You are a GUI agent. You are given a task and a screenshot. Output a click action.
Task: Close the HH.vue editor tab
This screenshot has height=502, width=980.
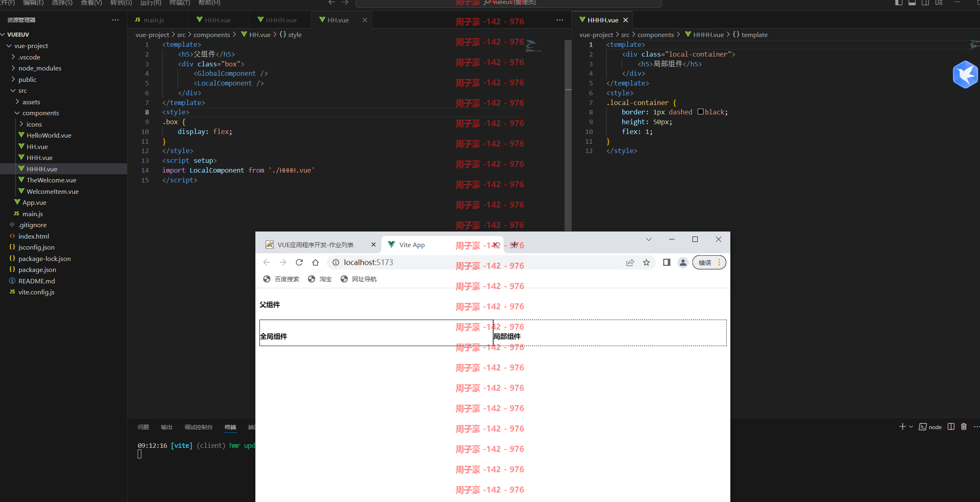[365, 20]
